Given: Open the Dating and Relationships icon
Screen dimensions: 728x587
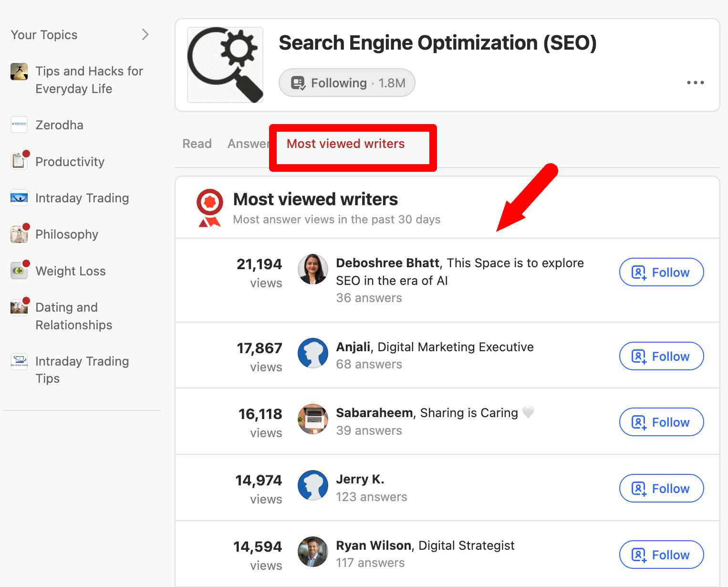Looking at the screenshot, I should (x=19, y=308).
